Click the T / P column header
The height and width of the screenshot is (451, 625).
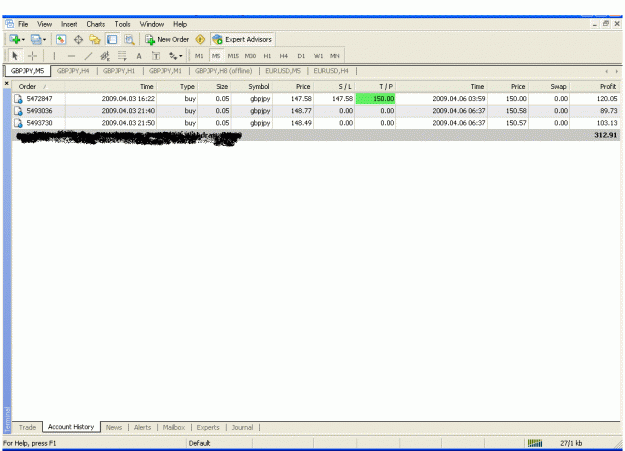(x=375, y=87)
